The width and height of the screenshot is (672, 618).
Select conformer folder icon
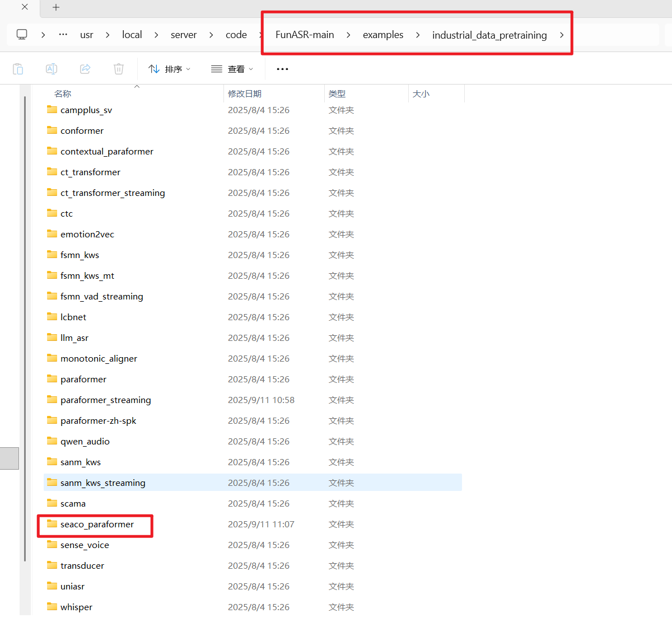[x=52, y=130]
